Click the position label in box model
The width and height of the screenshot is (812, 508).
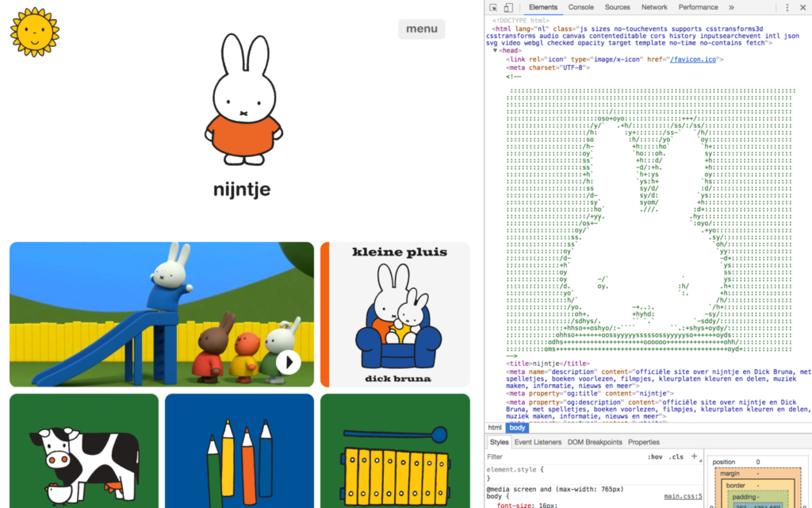[x=723, y=462]
